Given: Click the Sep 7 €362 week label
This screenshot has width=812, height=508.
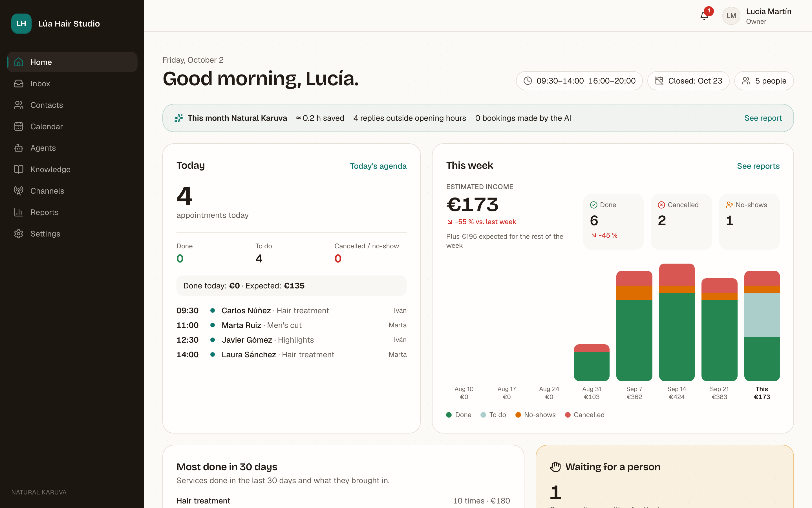Looking at the screenshot, I should (634, 393).
